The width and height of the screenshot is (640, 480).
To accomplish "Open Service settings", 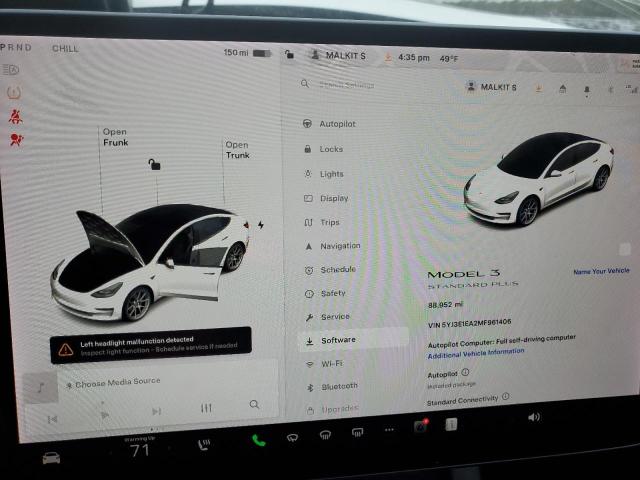I will (x=328, y=317).
